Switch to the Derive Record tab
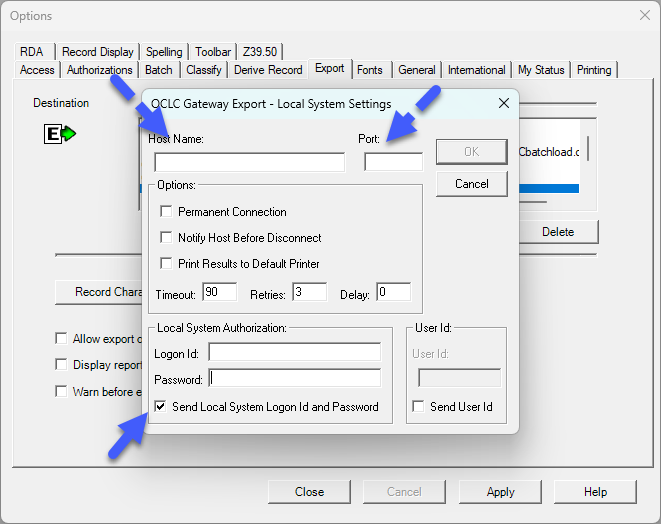The height and width of the screenshot is (524, 661). coord(268,70)
